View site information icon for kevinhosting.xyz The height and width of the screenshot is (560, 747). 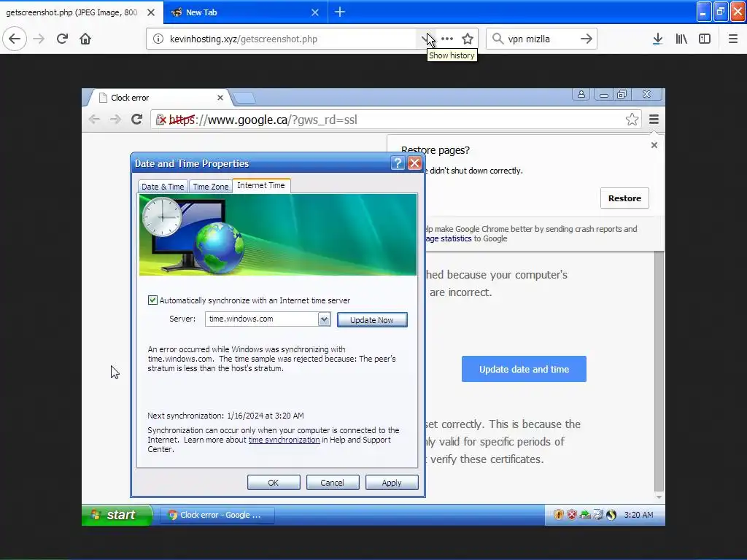(158, 39)
